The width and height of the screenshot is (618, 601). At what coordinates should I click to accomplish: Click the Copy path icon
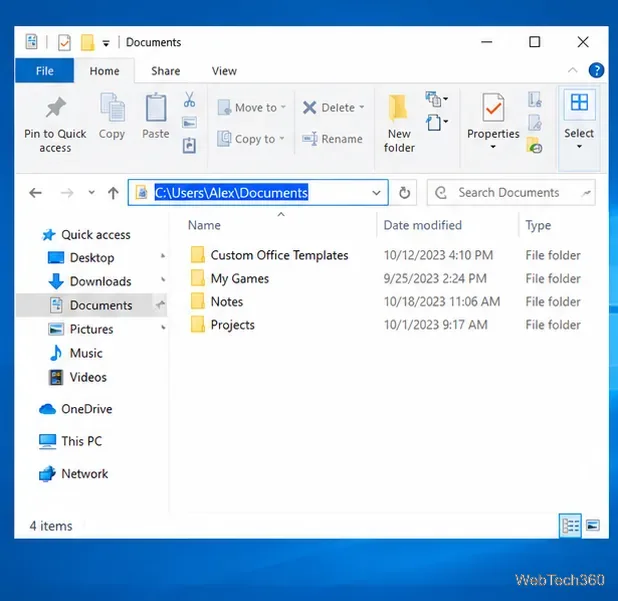189,123
